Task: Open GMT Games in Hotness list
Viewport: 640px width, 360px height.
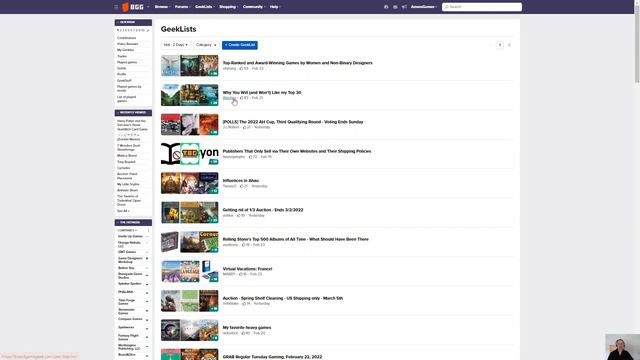Action: pos(127,252)
